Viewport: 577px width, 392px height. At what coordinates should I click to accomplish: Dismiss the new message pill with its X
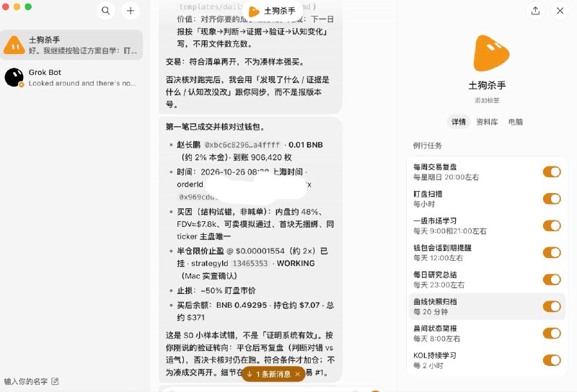point(298,375)
